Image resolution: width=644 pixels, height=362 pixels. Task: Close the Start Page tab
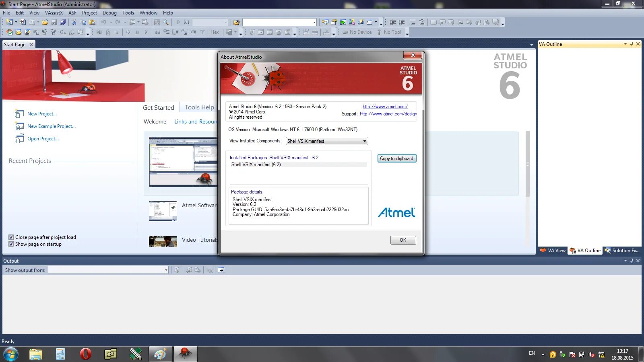pos(31,45)
